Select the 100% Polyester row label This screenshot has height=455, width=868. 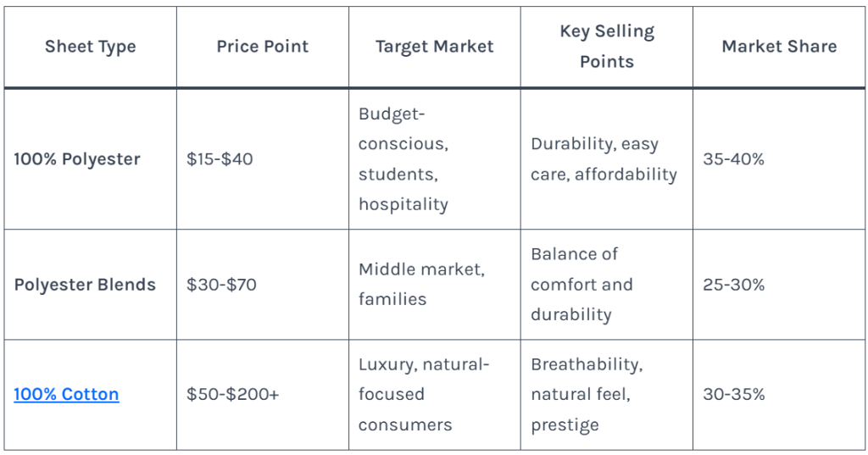[77, 158]
